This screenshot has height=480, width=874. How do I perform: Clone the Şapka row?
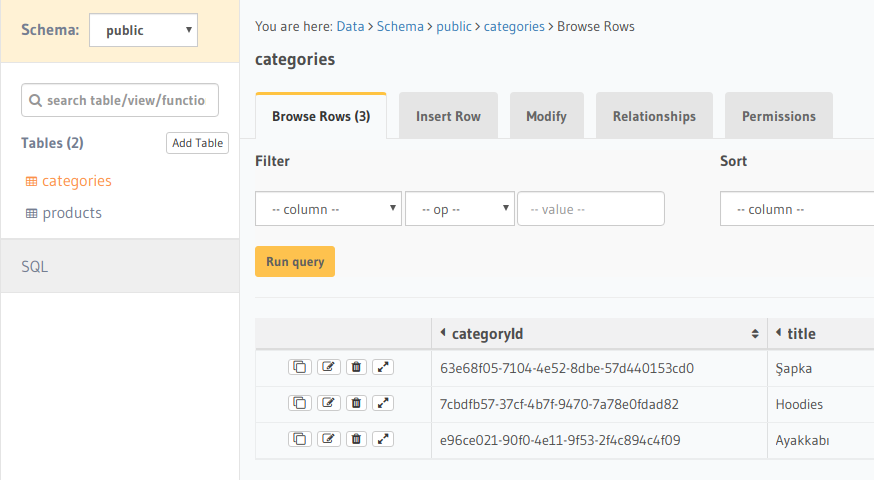(x=299, y=367)
